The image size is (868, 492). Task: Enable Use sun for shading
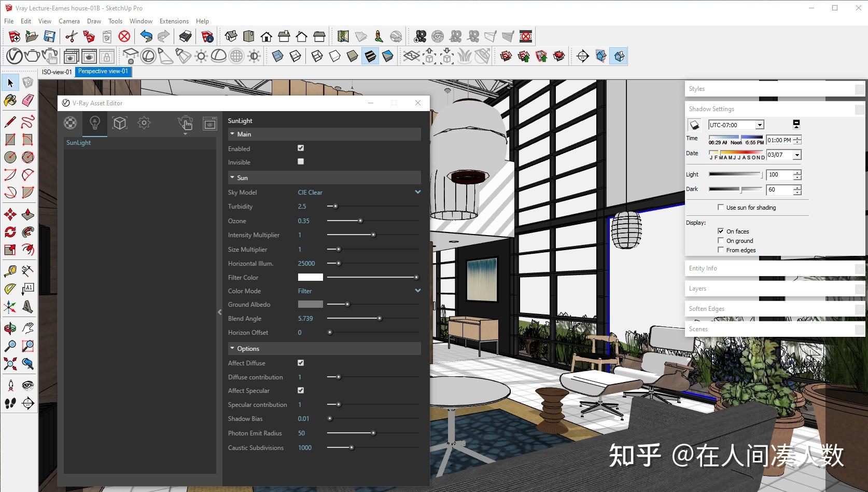[721, 207]
